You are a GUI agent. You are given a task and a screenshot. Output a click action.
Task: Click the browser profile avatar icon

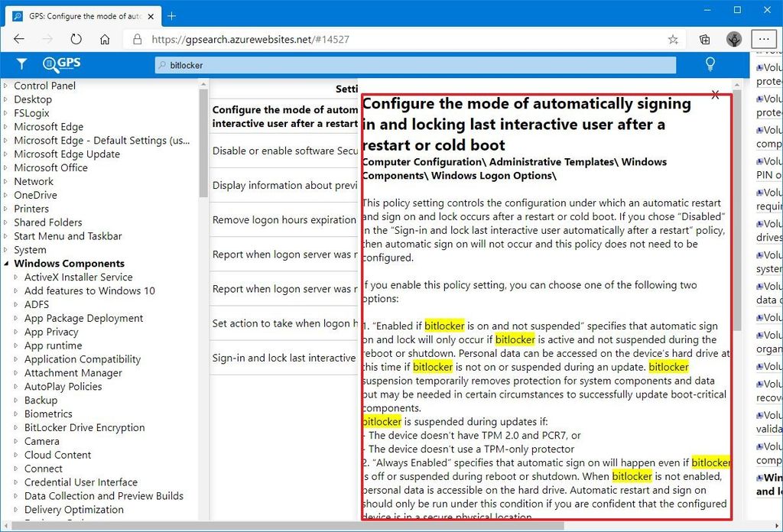733,38
